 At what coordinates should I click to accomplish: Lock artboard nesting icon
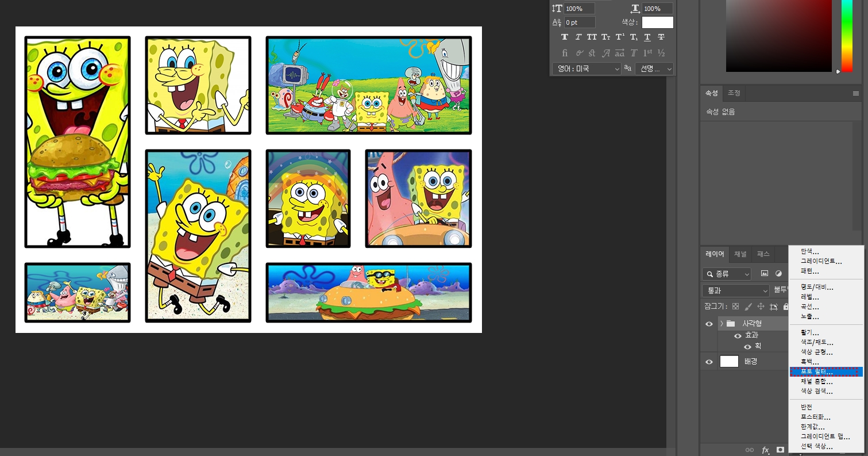coord(774,306)
